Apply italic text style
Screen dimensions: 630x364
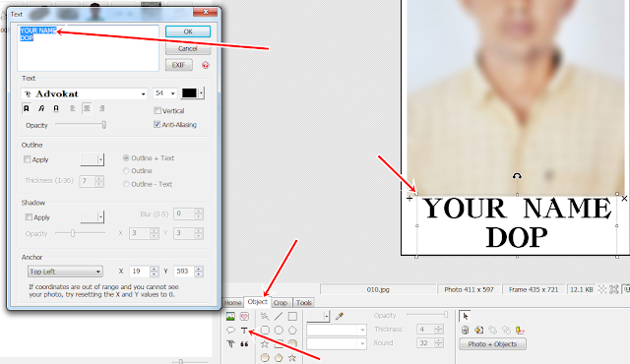click(41, 108)
